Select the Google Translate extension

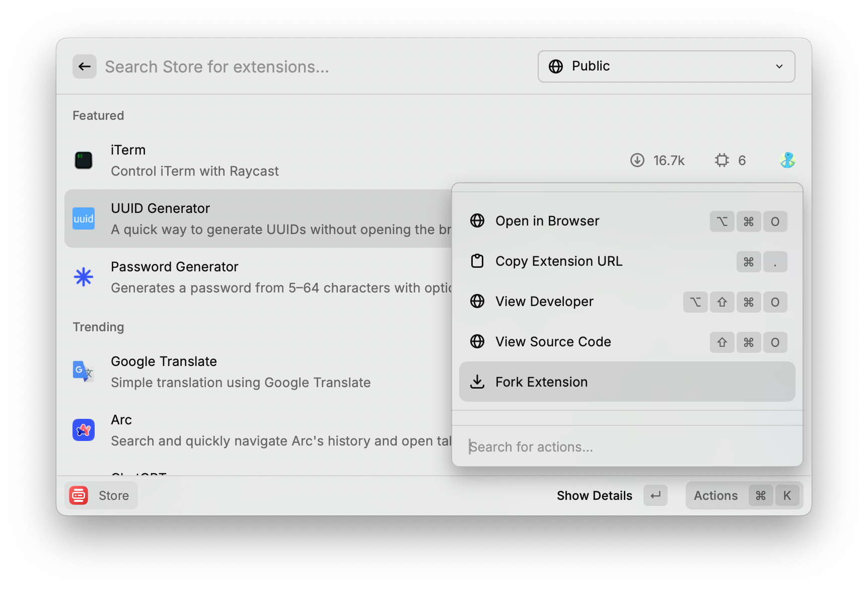258,372
